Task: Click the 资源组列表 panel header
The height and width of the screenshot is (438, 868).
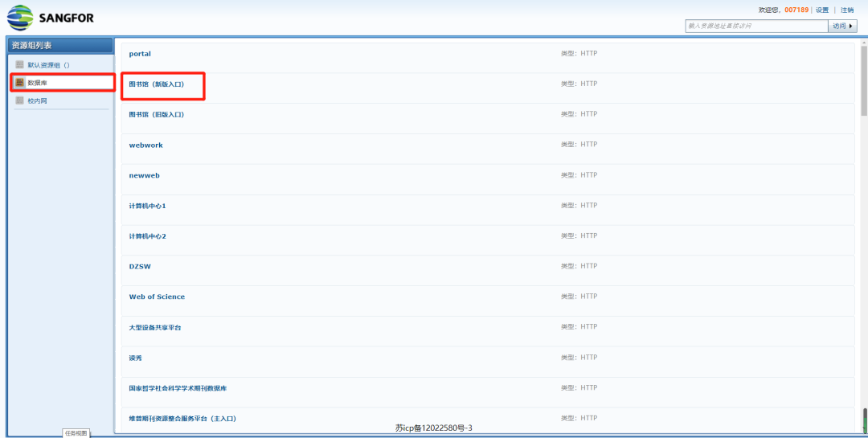Action: (x=59, y=45)
